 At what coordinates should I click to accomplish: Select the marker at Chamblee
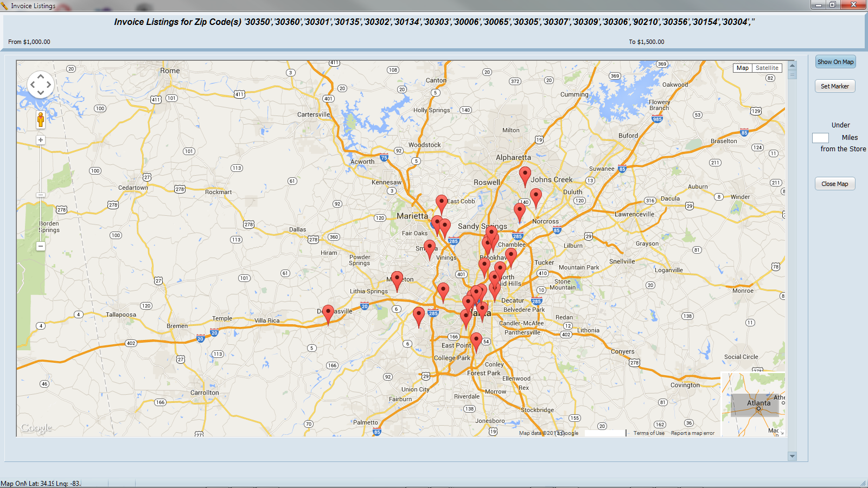[510, 258]
